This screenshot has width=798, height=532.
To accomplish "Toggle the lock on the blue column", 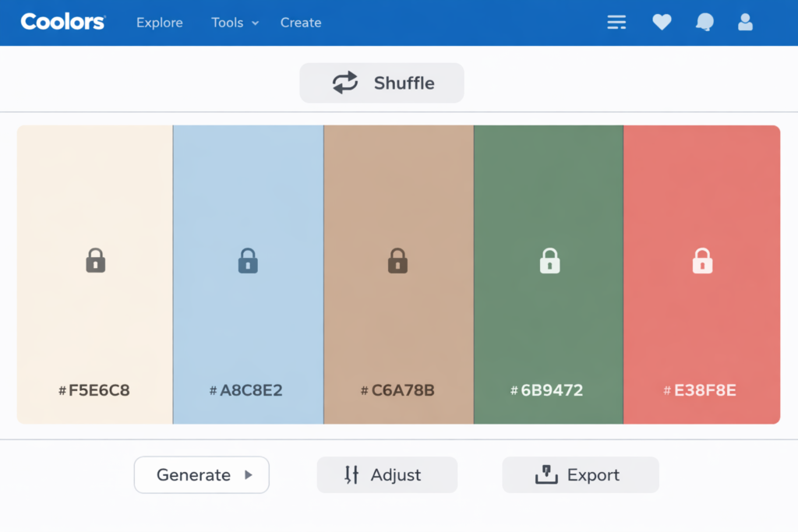I will 247,261.
